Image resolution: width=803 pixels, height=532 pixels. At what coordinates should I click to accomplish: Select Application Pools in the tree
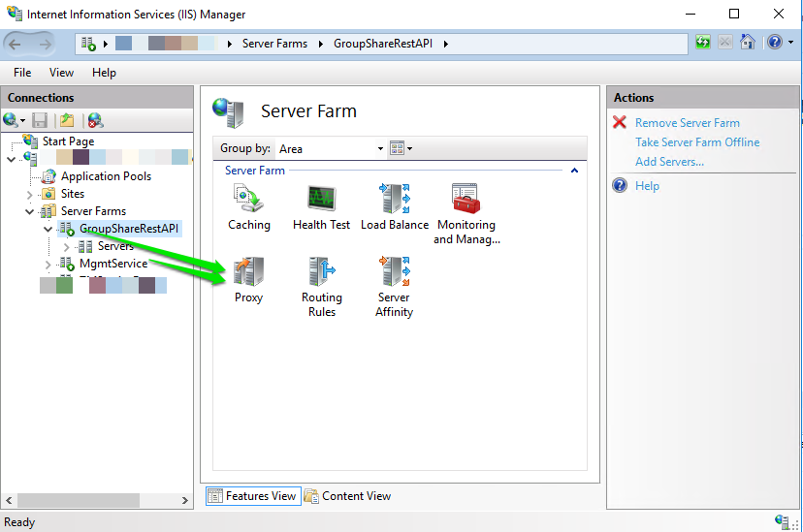[x=106, y=176]
